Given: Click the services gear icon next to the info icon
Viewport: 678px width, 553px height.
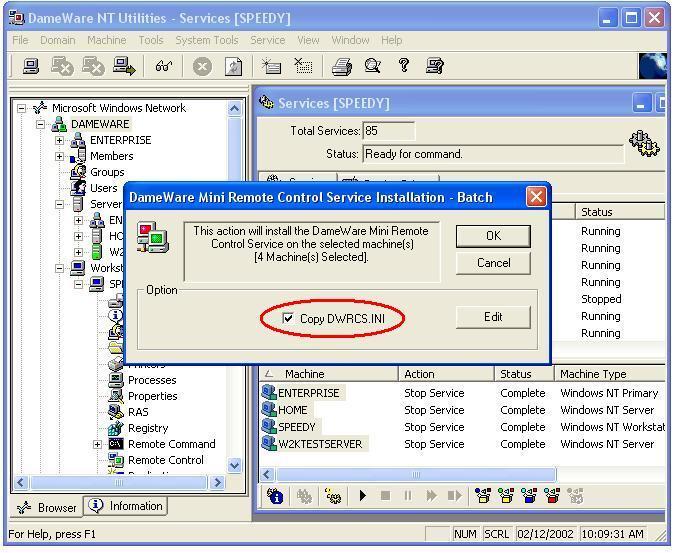Looking at the screenshot, I should click(x=304, y=496).
